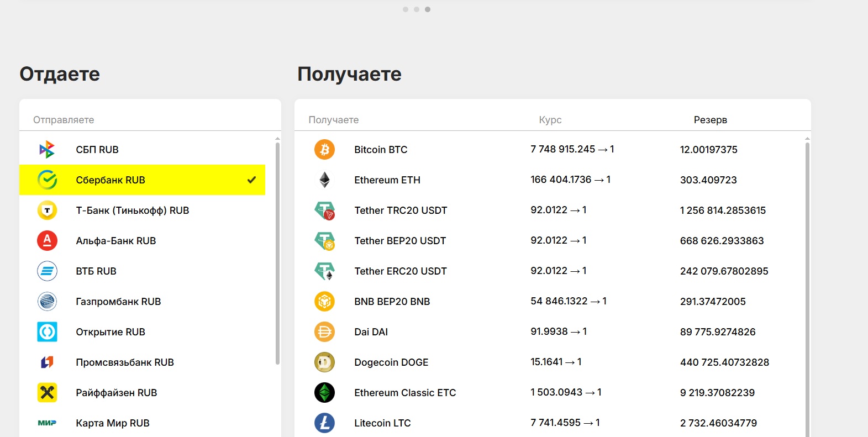868x437 pixels.
Task: Select the Tether TRC20 USDT icon
Action: tap(324, 210)
